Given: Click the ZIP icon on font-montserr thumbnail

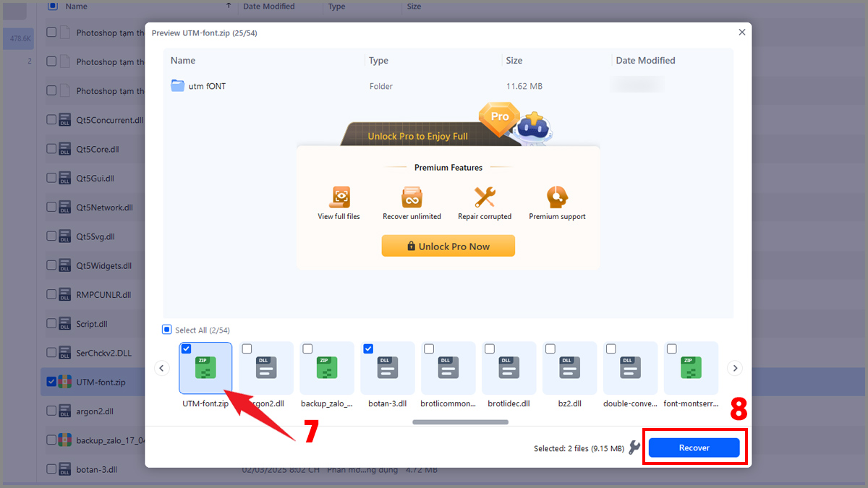Looking at the screenshot, I should click(x=691, y=367).
